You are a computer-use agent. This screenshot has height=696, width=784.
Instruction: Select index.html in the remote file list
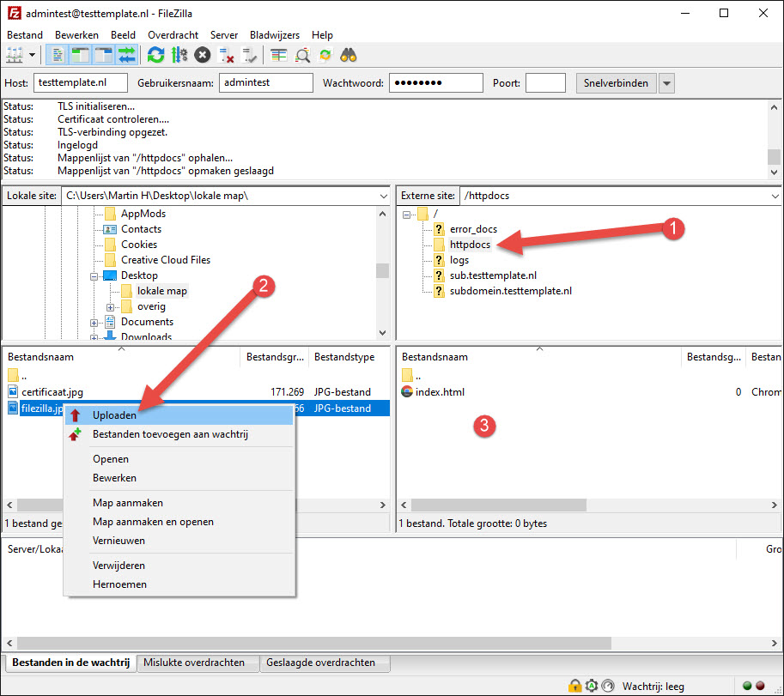coord(440,391)
